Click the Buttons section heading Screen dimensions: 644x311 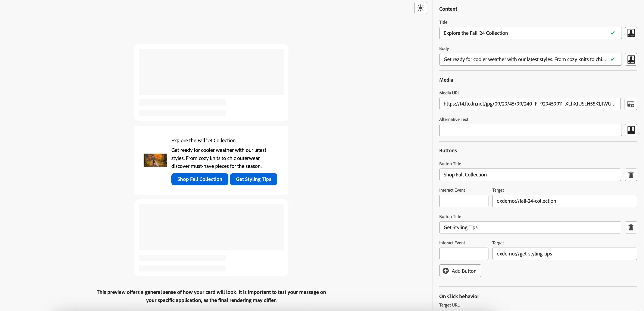click(x=448, y=151)
